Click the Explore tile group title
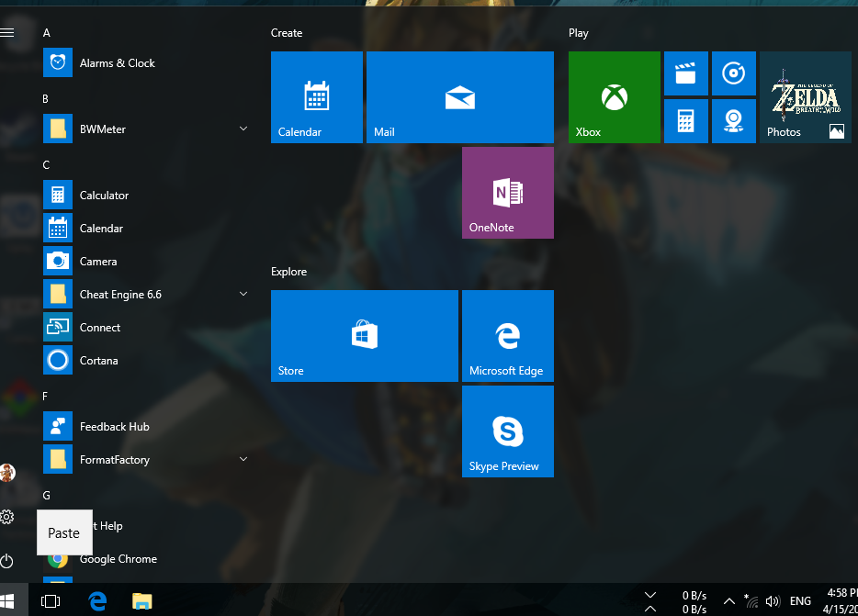Screen dimensions: 858x616 coord(289,272)
